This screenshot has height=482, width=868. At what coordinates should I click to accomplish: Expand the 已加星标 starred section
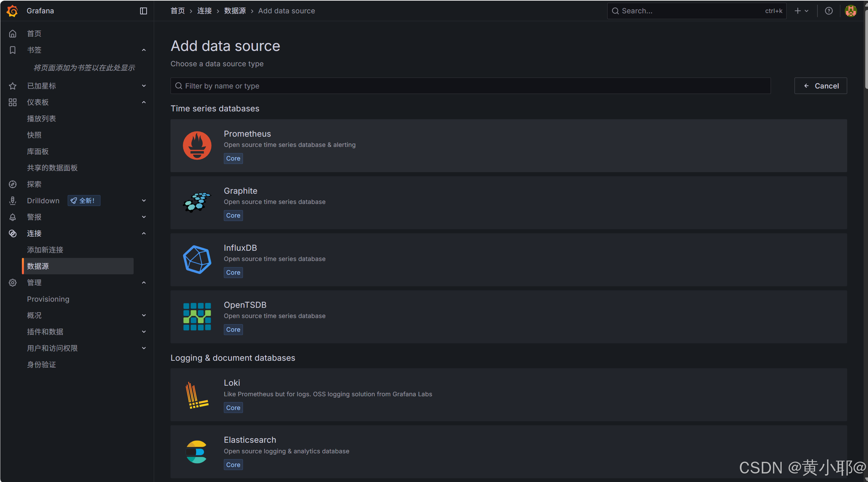(144, 86)
